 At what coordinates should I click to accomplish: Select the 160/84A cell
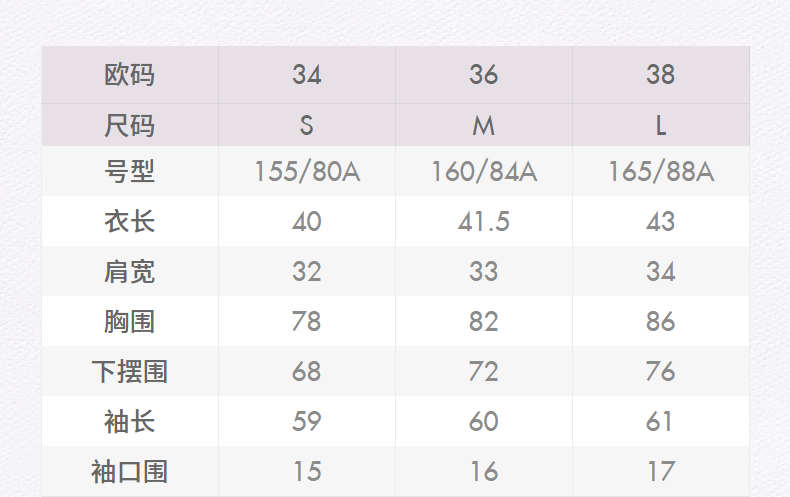coord(484,172)
